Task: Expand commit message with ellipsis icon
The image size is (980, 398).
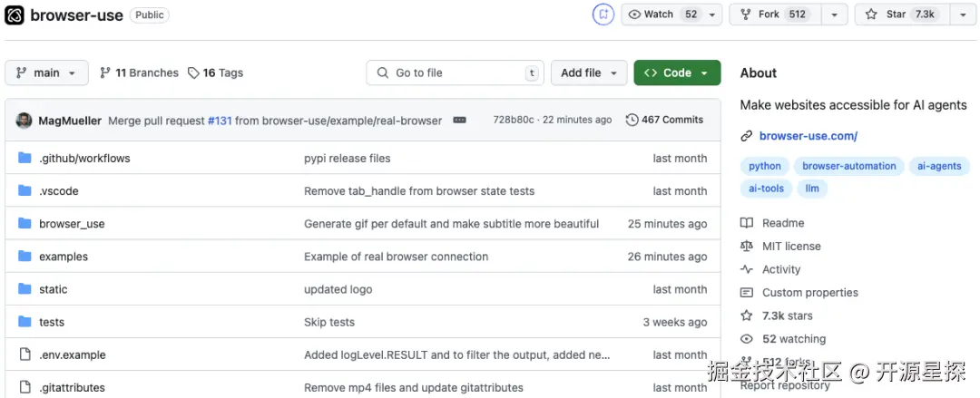Action: tap(459, 120)
